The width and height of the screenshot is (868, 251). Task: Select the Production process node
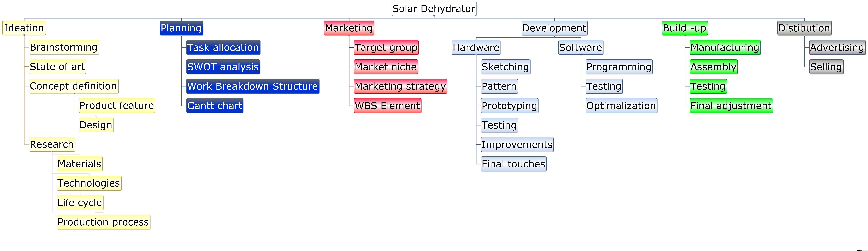pyautogui.click(x=103, y=222)
